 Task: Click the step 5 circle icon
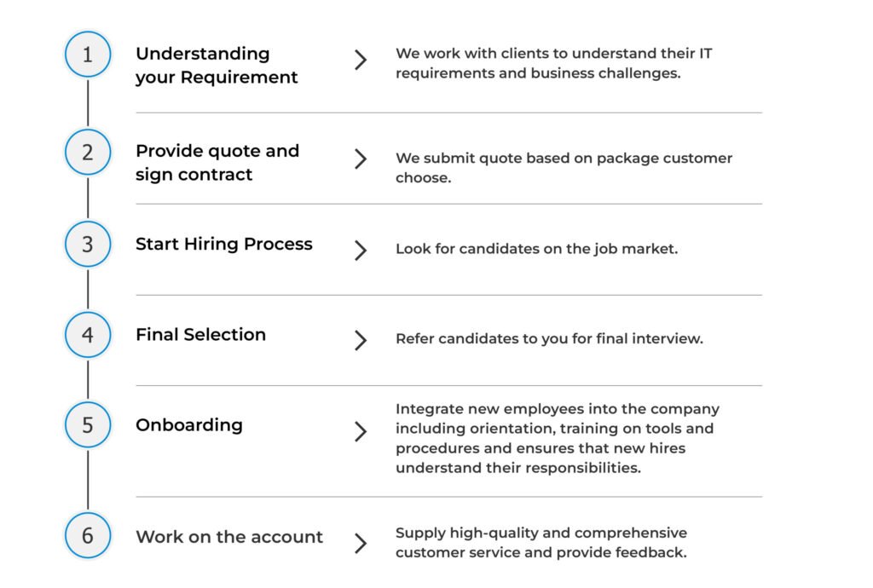pyautogui.click(x=88, y=424)
